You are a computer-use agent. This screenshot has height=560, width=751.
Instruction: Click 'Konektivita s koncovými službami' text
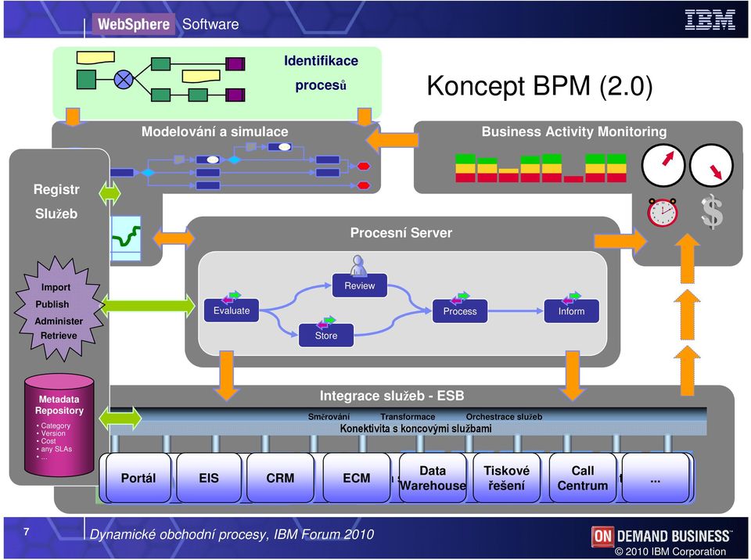pyautogui.click(x=415, y=429)
